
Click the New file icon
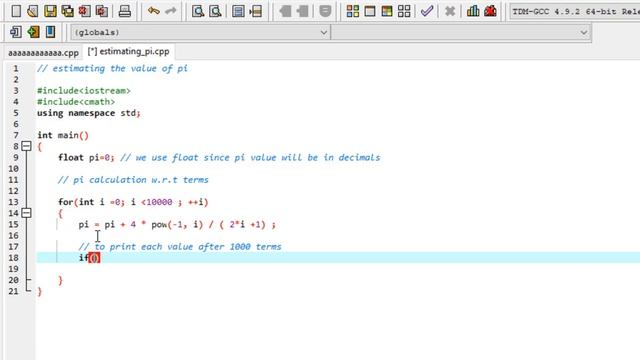tap(16, 11)
